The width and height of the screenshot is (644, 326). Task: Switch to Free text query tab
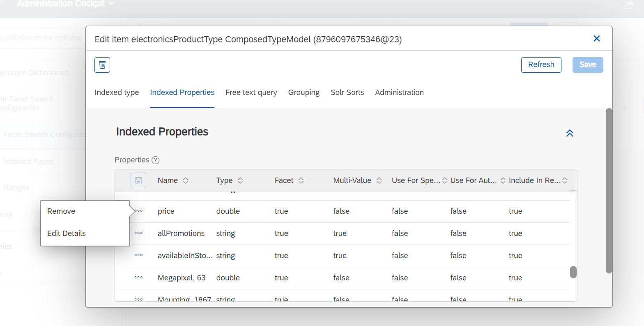251,92
